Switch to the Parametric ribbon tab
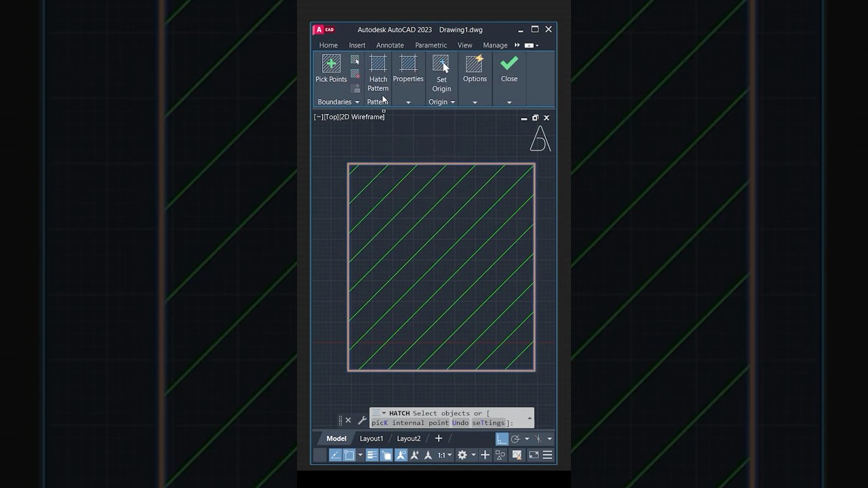The width and height of the screenshot is (868, 488). tap(431, 45)
